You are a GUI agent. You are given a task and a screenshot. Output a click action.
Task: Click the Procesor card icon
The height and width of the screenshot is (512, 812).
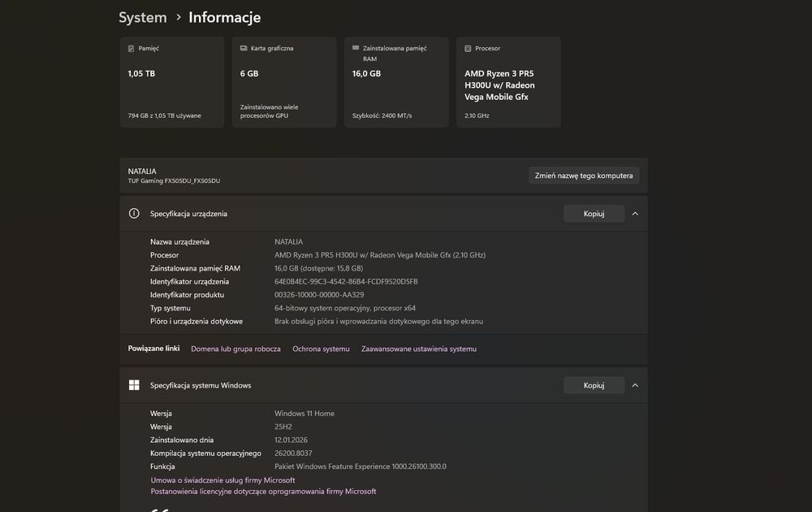(468, 48)
